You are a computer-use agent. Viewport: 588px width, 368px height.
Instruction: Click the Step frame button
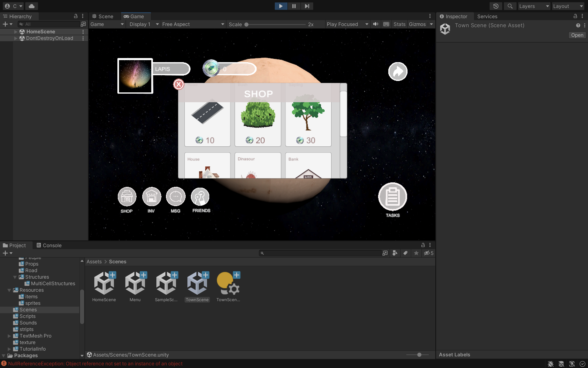pos(307,6)
